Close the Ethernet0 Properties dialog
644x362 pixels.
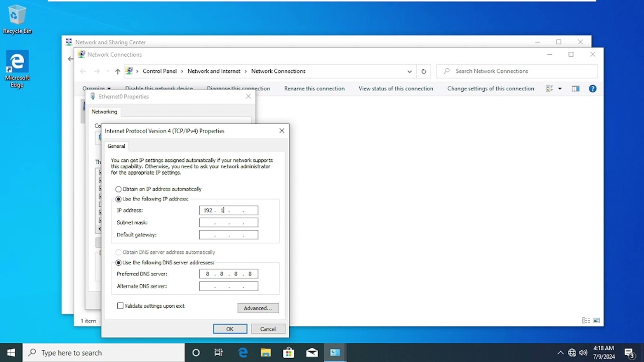point(248,96)
